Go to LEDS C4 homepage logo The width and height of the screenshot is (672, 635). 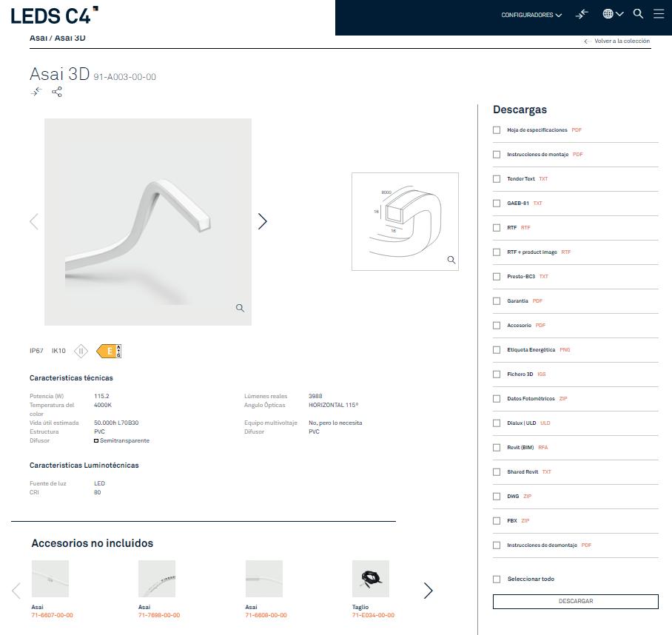54,16
